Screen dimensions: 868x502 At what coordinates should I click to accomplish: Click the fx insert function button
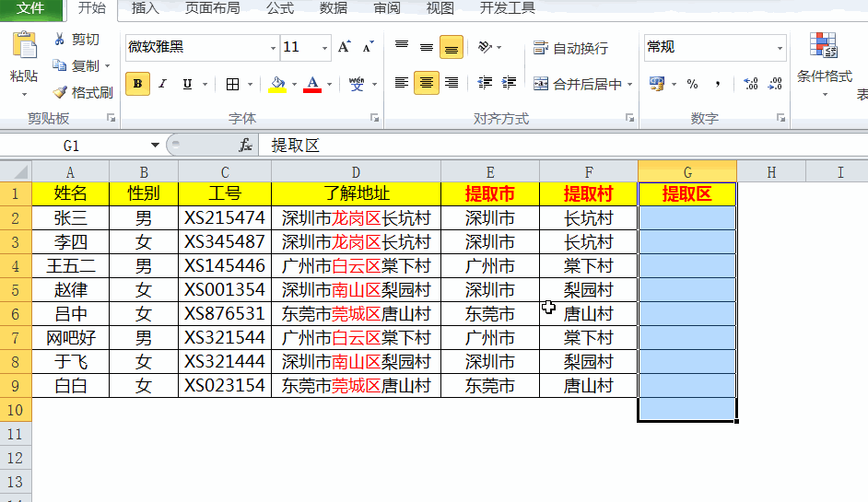click(245, 145)
